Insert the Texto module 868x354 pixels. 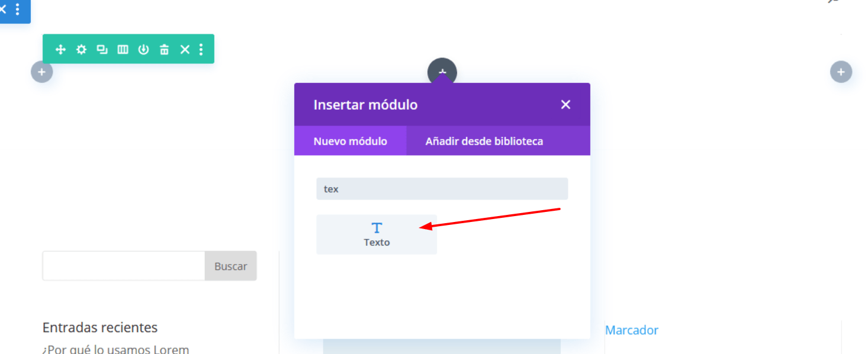[377, 234]
